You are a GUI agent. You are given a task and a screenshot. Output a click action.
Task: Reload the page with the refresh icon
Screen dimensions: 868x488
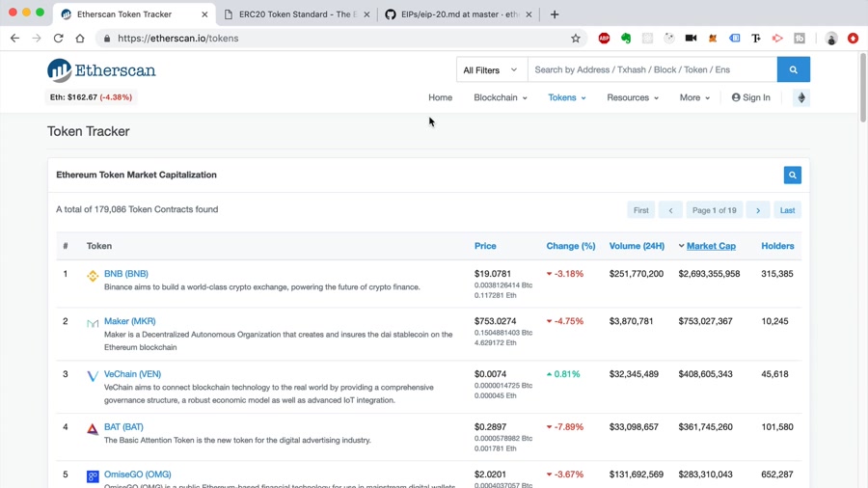click(x=58, y=39)
